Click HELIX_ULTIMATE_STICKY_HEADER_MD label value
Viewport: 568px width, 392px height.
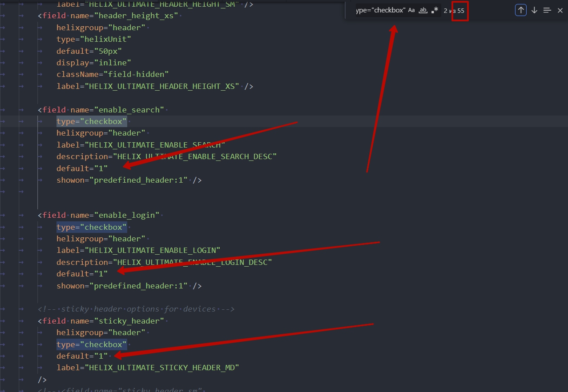(x=164, y=368)
